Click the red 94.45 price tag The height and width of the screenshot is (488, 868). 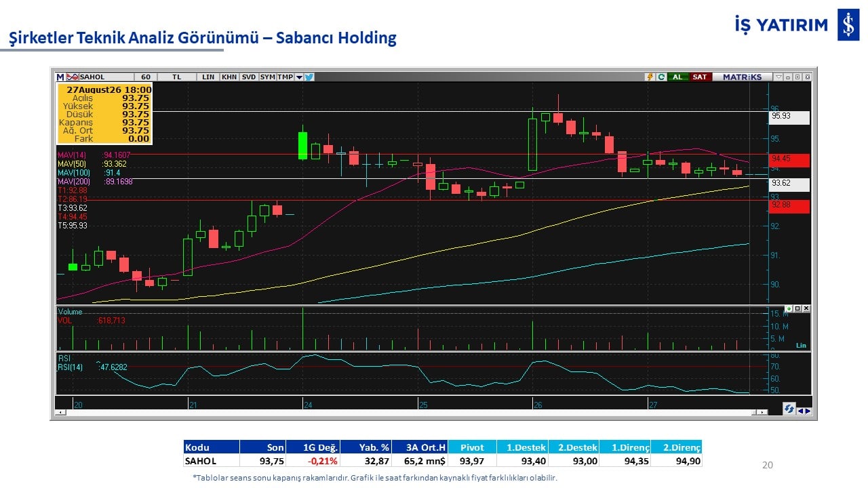[x=789, y=161]
